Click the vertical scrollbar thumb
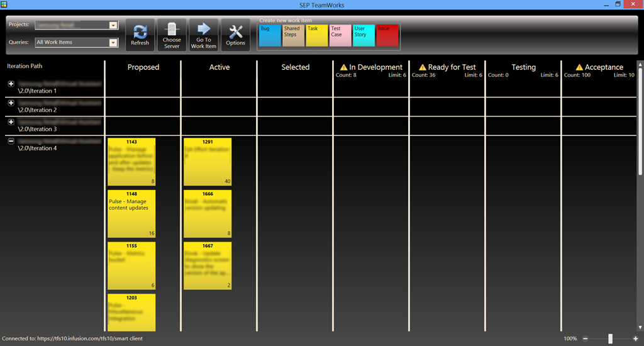 tap(640, 121)
